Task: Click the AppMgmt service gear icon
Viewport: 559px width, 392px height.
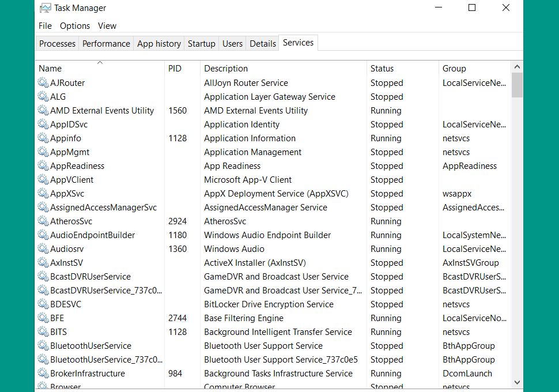Action: [43, 152]
